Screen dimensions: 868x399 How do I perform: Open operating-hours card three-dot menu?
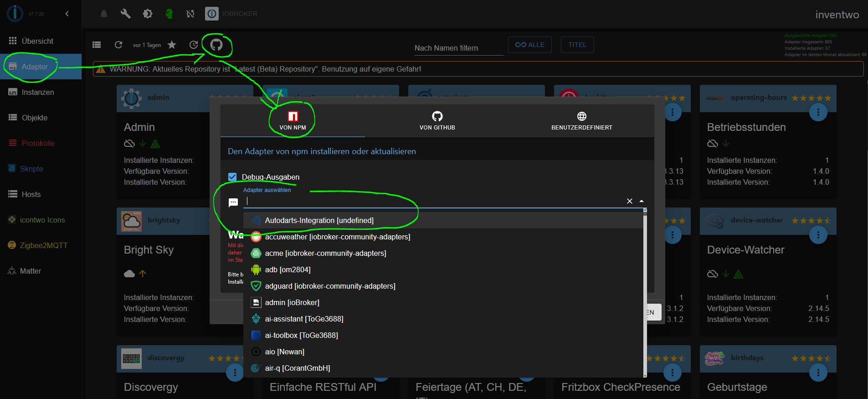(818, 112)
